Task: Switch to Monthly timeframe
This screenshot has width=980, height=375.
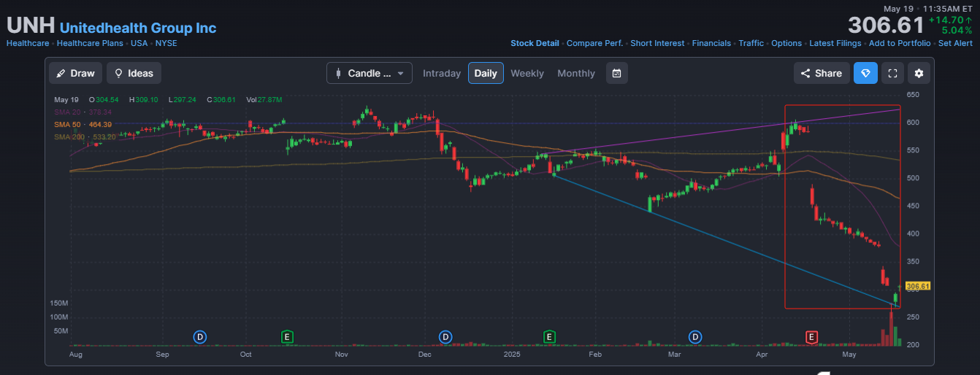Action: coord(576,73)
